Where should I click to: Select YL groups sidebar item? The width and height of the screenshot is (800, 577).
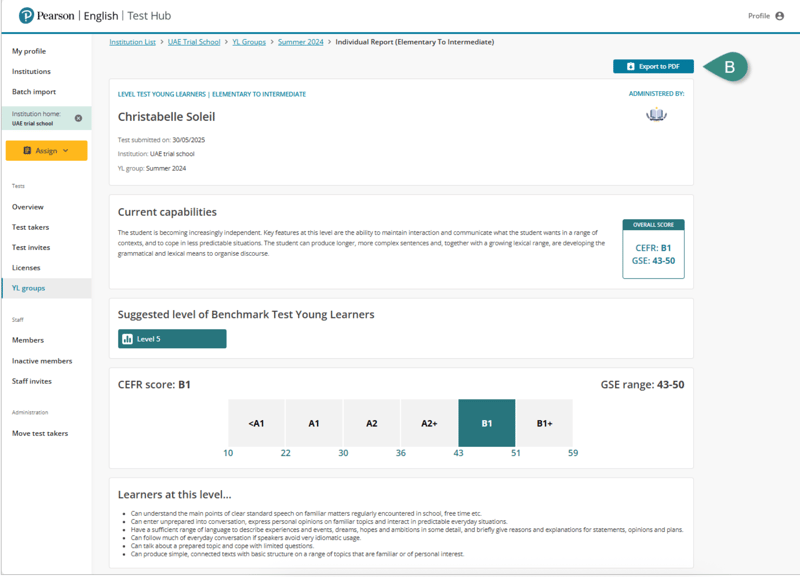click(x=28, y=288)
